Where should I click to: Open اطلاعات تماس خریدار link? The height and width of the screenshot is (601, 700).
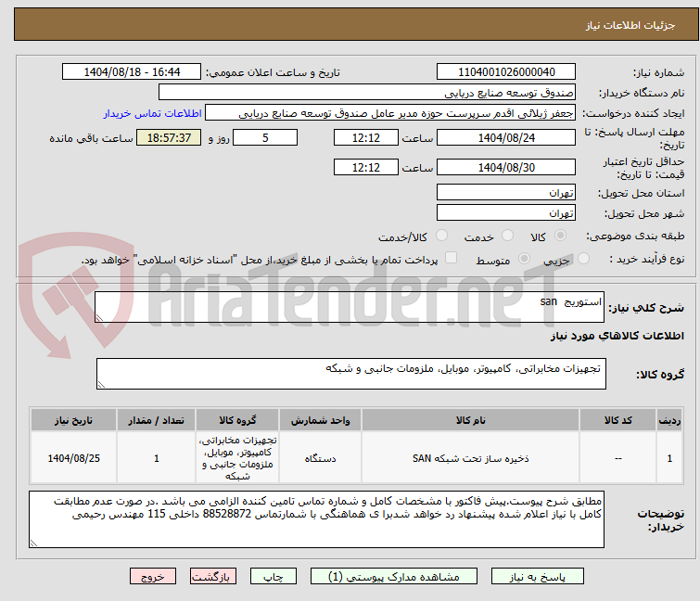(153, 113)
